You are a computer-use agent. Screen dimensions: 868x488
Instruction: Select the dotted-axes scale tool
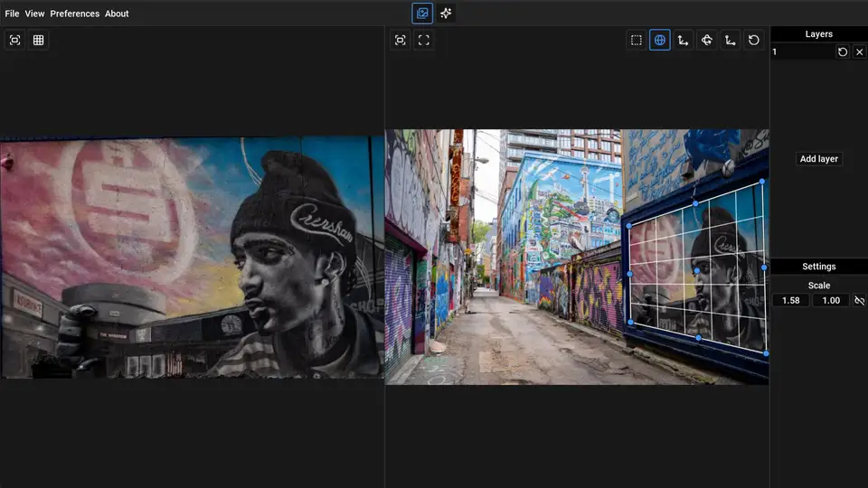[x=731, y=40]
